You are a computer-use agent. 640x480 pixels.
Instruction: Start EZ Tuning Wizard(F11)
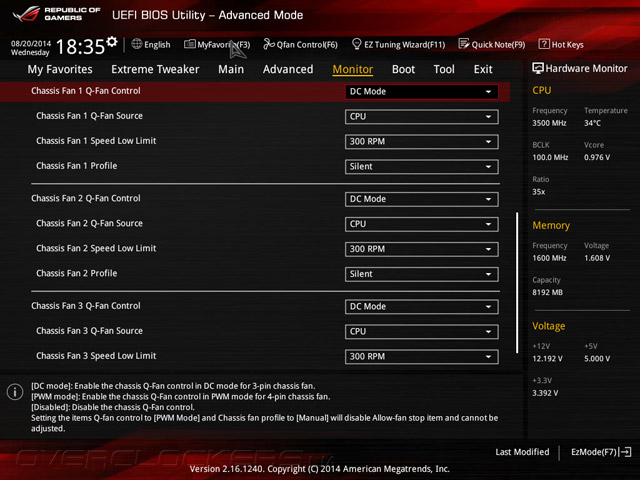404,44
